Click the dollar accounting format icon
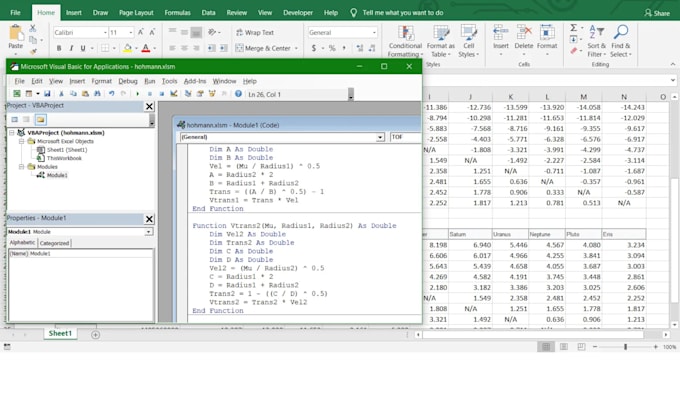This screenshot has height=409, width=680. (x=314, y=48)
